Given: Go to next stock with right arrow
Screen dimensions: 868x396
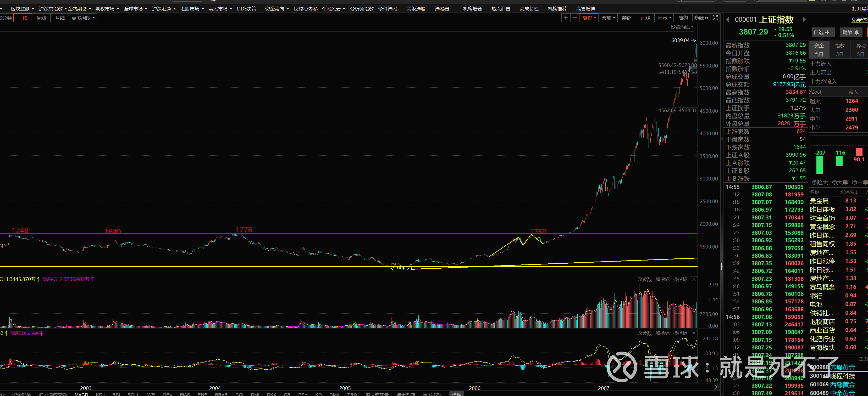Looking at the screenshot, I should [804, 20].
